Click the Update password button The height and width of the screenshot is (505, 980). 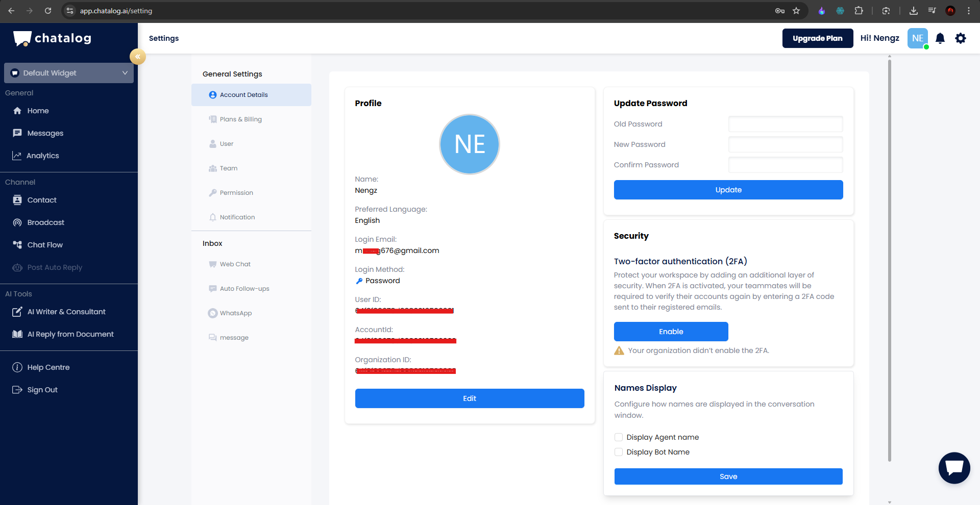point(728,190)
